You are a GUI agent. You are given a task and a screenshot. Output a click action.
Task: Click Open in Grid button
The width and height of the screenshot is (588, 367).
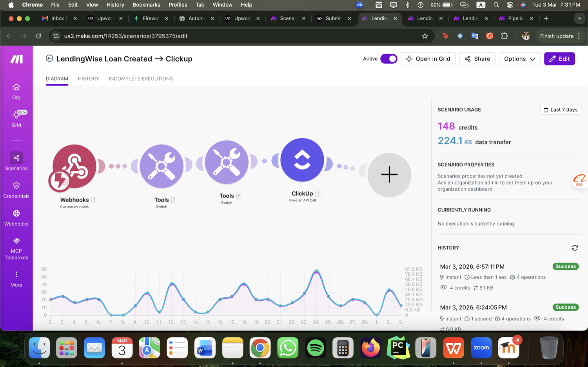(428, 59)
